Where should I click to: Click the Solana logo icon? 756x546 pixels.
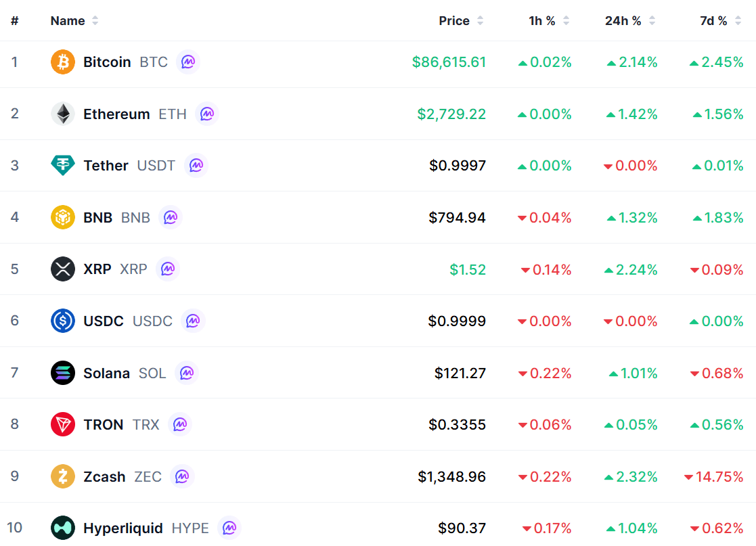[63, 373]
